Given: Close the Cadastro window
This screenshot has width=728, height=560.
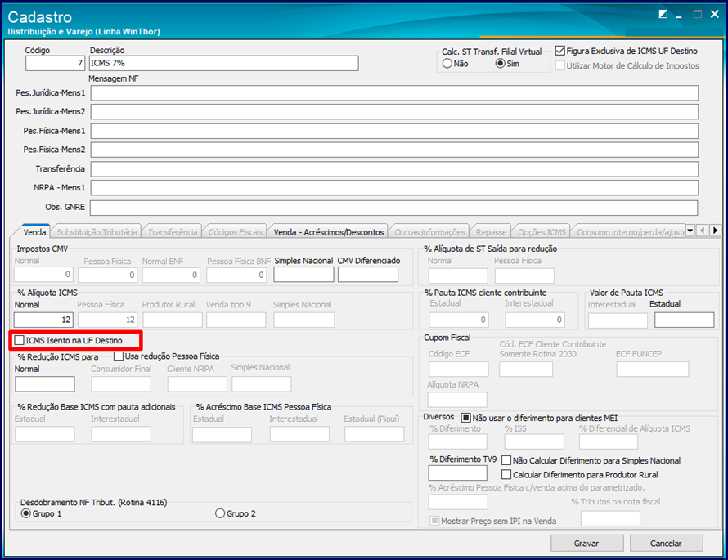Looking at the screenshot, I should (x=715, y=14).
